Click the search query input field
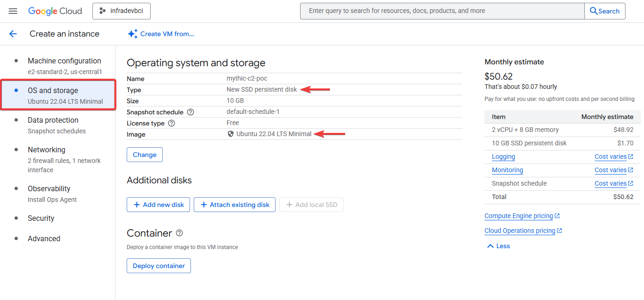 point(442,11)
